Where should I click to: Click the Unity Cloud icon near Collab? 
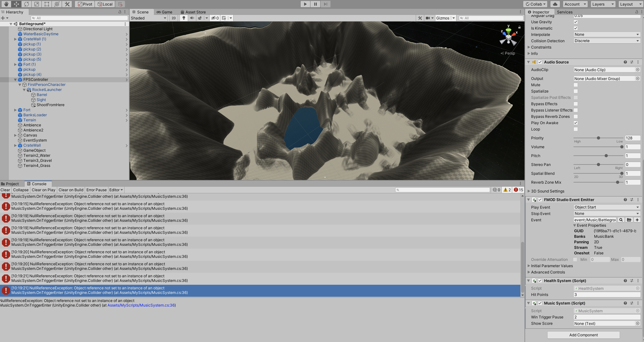(555, 4)
